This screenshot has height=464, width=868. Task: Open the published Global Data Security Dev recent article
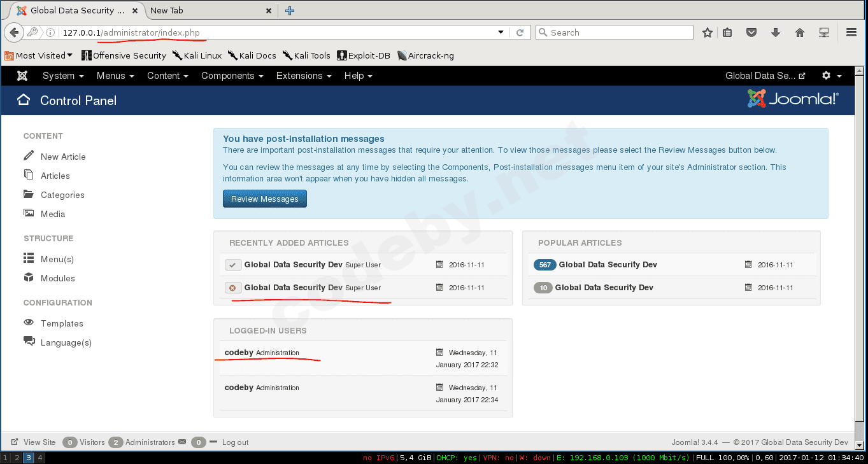click(x=294, y=265)
